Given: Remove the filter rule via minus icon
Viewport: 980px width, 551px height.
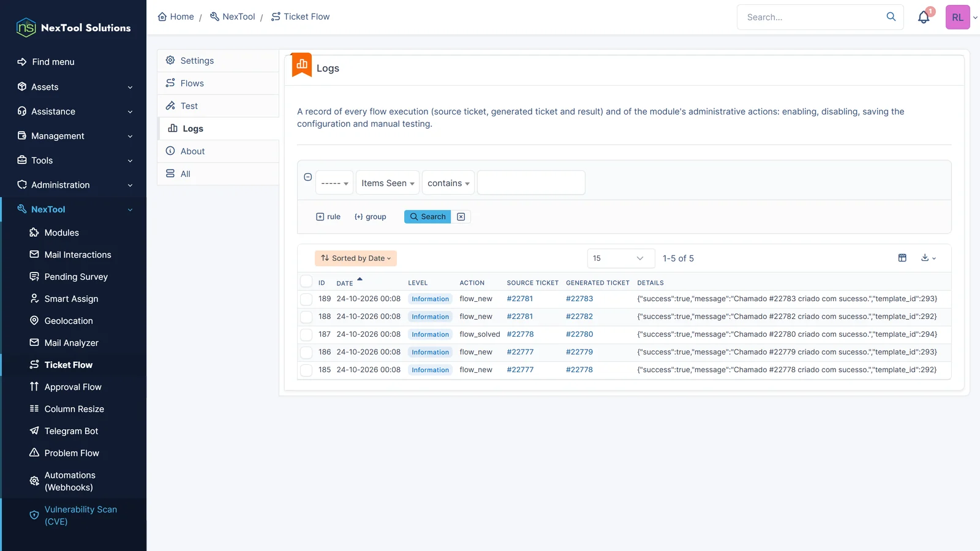Looking at the screenshot, I should pos(308,177).
